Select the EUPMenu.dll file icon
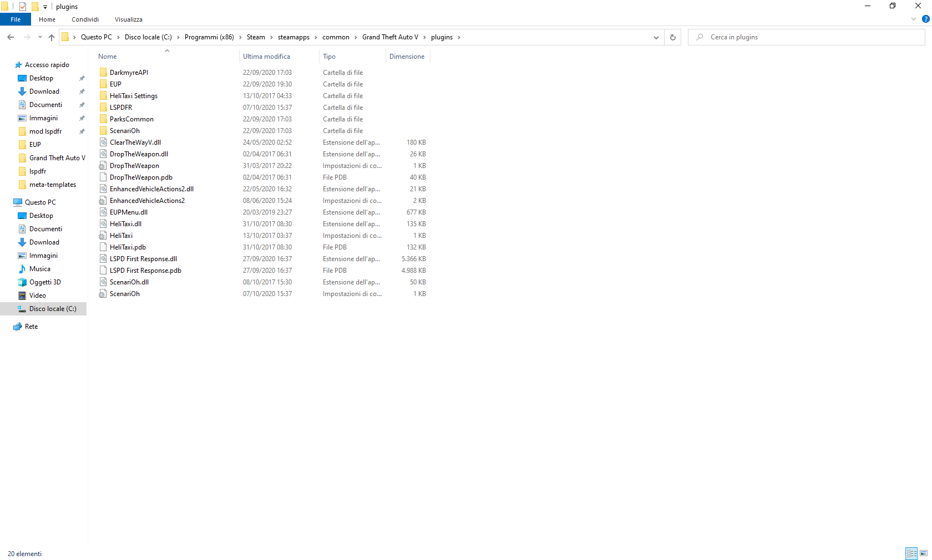The image size is (932, 560). 103,212
